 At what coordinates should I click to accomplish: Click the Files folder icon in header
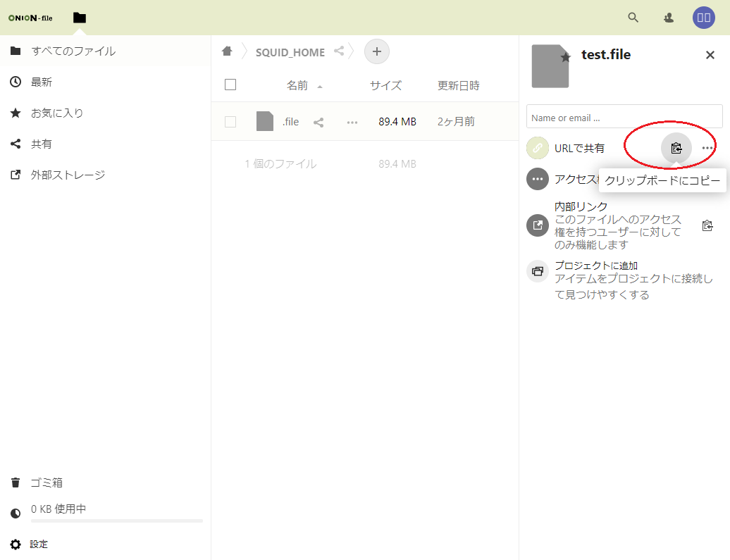80,18
